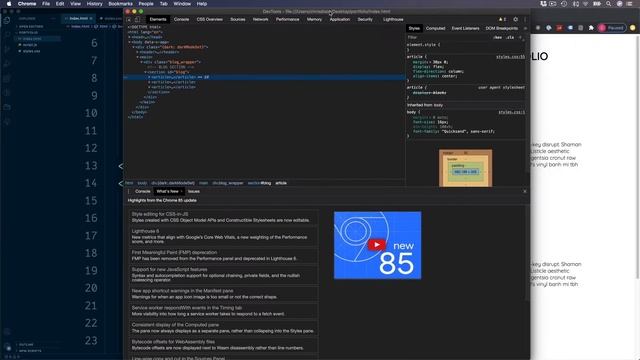Open Chrome Extensions puzzle icon
Screen dimensions: 640x360
(591, 28)
